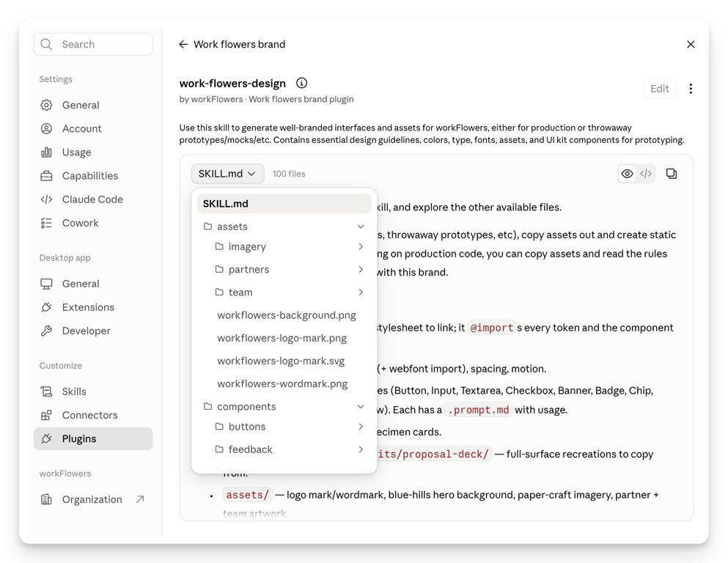Click the Organization external arrow icon
The height and width of the screenshot is (563, 728).
click(x=140, y=499)
